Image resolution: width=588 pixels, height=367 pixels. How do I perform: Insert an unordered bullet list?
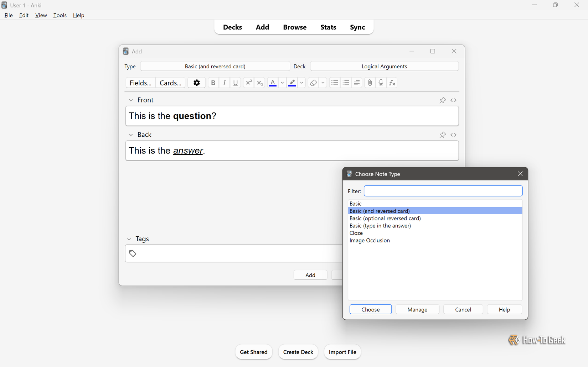[334, 83]
